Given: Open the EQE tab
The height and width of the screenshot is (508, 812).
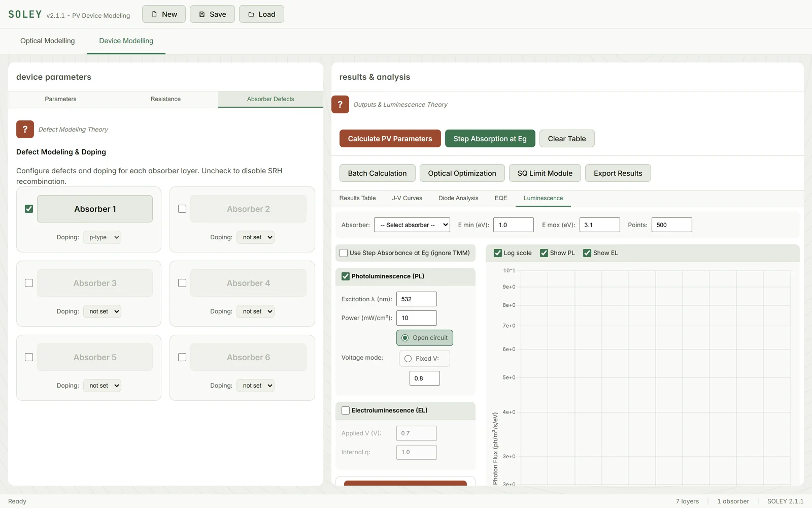Looking at the screenshot, I should (501, 198).
